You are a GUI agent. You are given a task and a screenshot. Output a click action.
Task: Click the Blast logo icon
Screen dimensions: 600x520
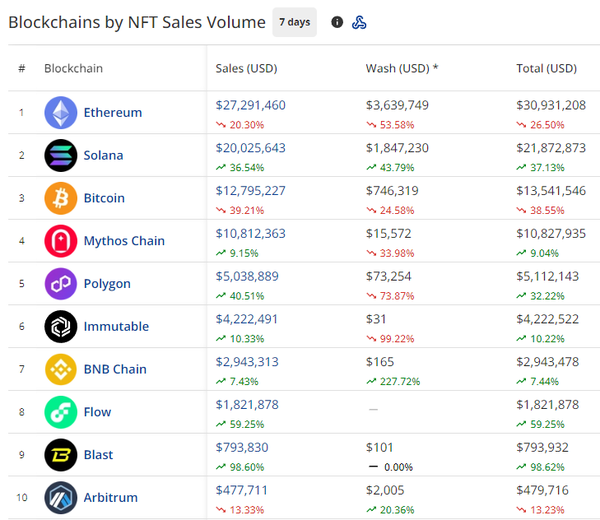(x=60, y=455)
